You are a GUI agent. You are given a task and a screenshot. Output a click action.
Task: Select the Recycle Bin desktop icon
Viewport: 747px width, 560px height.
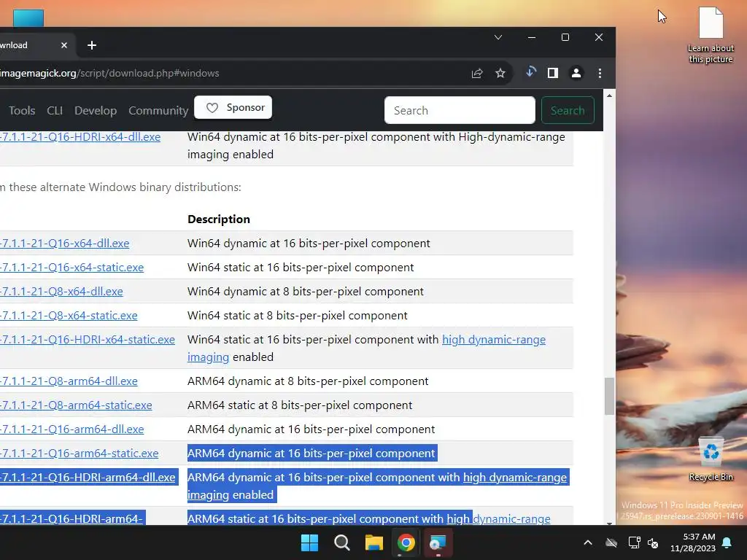pos(711,459)
